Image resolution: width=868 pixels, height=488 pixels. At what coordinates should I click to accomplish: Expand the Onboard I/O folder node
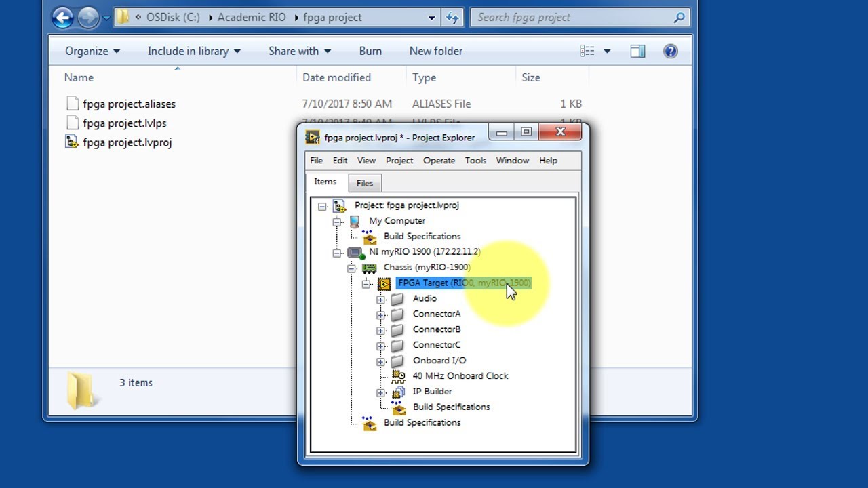(x=381, y=362)
